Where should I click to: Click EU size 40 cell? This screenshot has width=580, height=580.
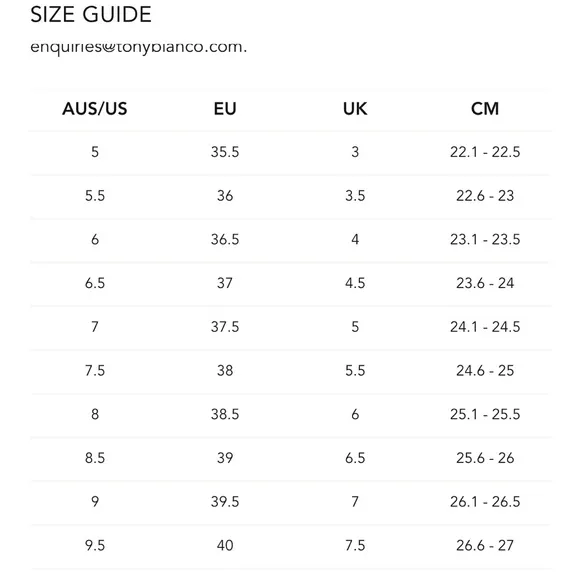(x=225, y=545)
